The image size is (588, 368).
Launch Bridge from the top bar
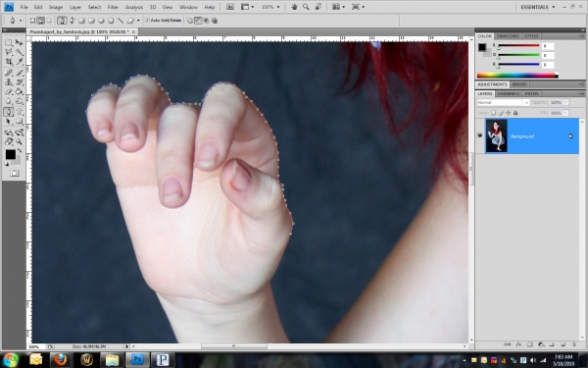click(230, 7)
